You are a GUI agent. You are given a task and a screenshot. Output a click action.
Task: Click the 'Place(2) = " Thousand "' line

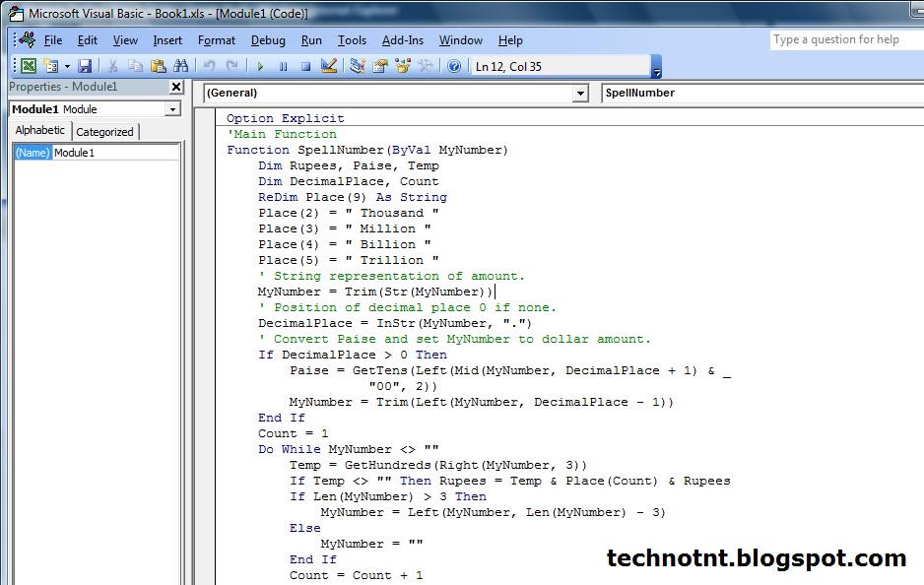(x=349, y=213)
